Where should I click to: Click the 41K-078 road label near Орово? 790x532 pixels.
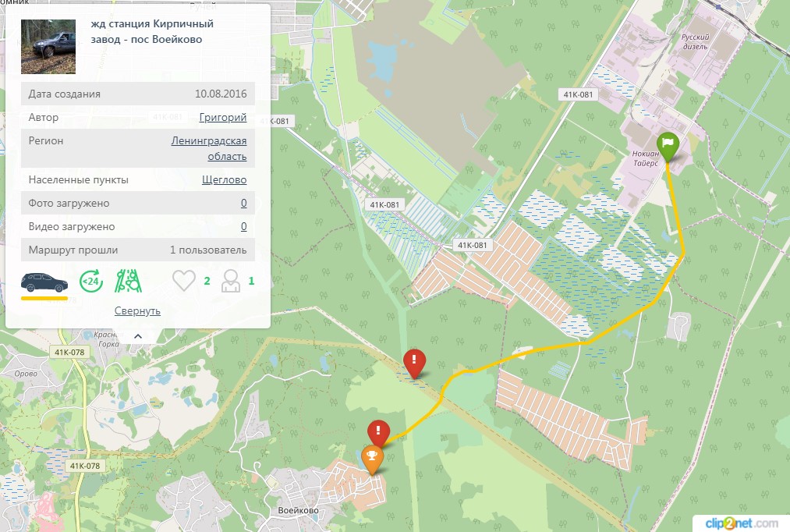69,352
